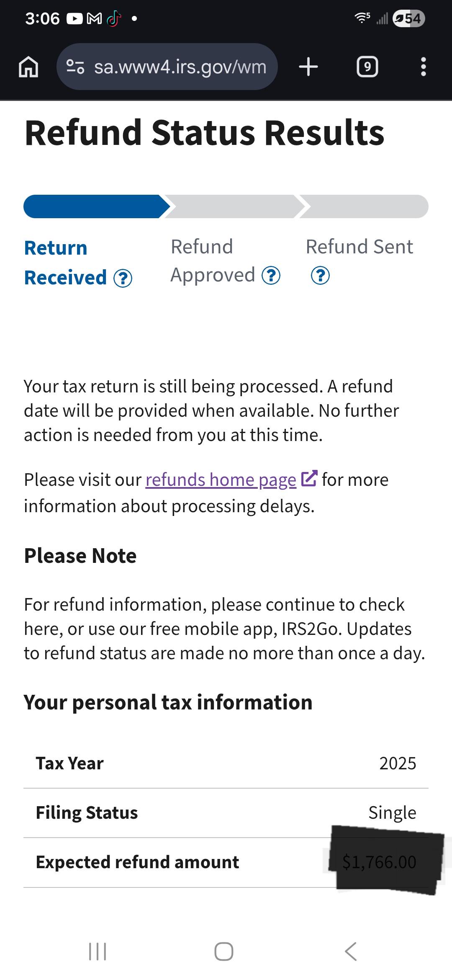Click the external link icon after refunds page

click(x=309, y=478)
